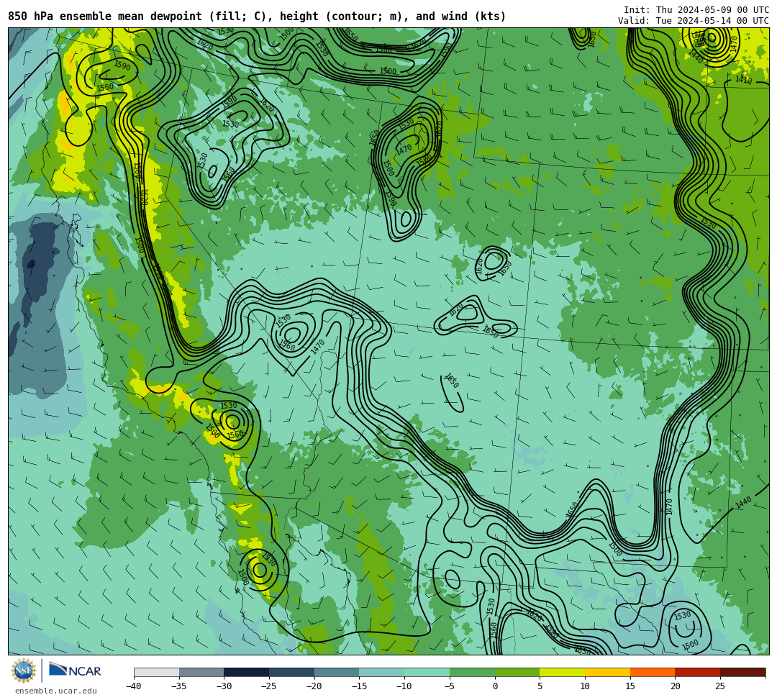This screenshot has width=777, height=700.
Task: Click the 1410 height contour label
Action: [x=743, y=80]
